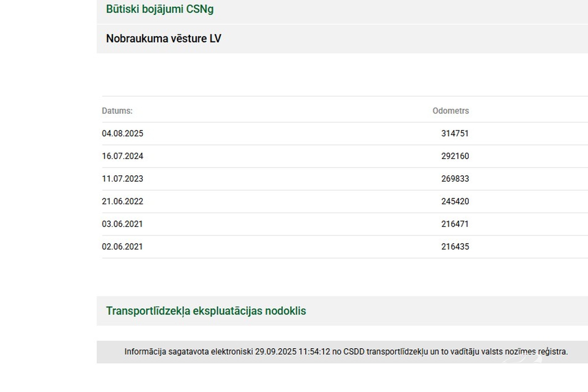Select odometer reading 314751
Viewport: 588px width, 392px height.
click(455, 134)
